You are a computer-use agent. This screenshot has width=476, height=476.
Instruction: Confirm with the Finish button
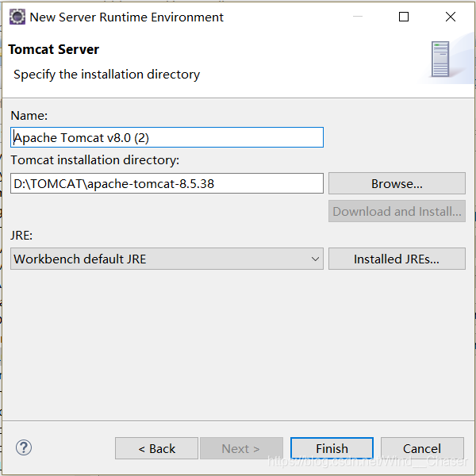click(332, 448)
